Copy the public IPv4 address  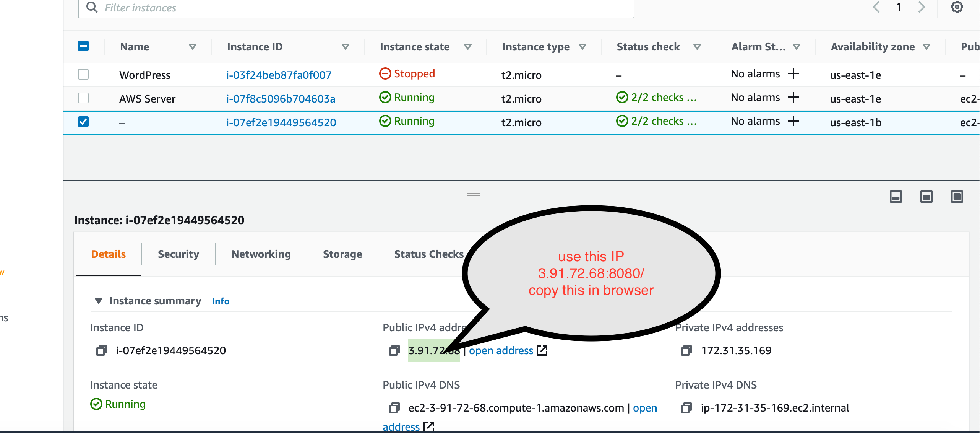pos(394,350)
